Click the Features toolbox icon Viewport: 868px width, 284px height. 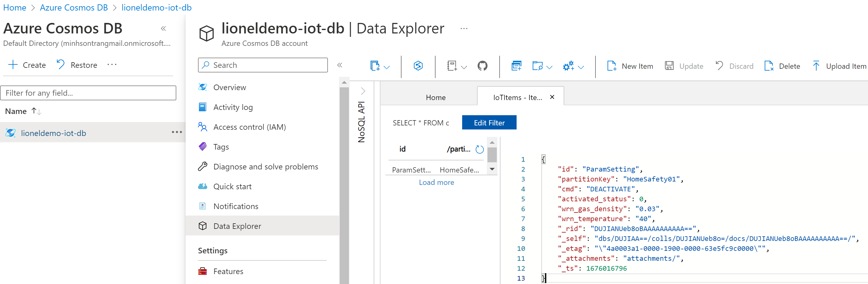tap(203, 271)
